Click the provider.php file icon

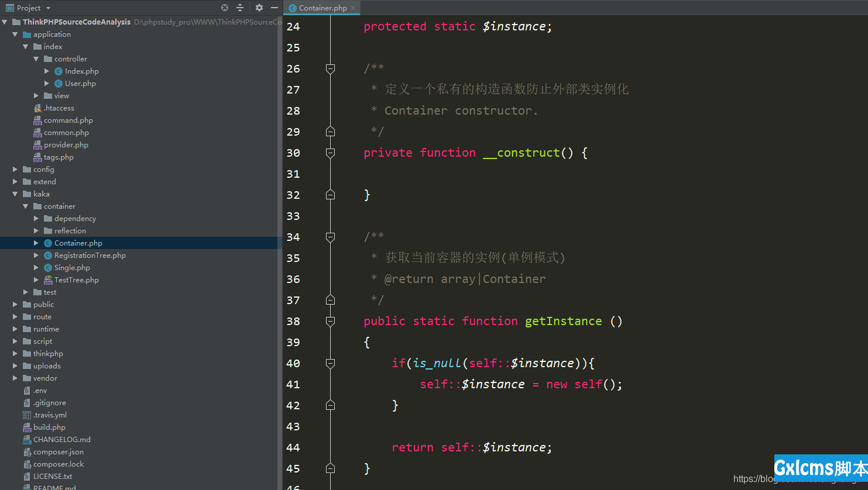[x=37, y=145]
